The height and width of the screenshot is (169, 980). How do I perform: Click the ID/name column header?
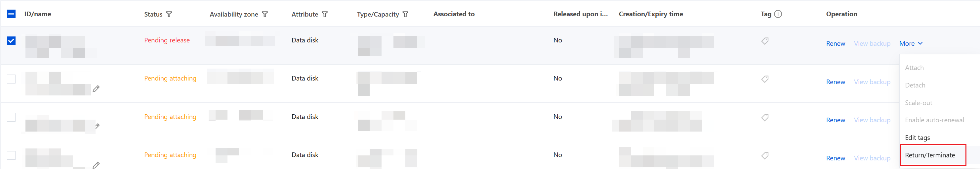click(38, 14)
